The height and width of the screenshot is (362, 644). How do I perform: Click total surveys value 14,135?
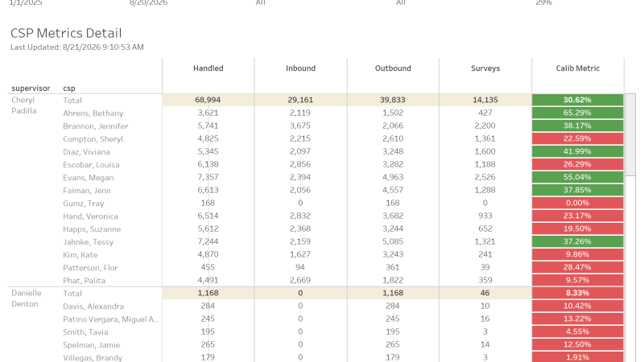click(x=485, y=100)
